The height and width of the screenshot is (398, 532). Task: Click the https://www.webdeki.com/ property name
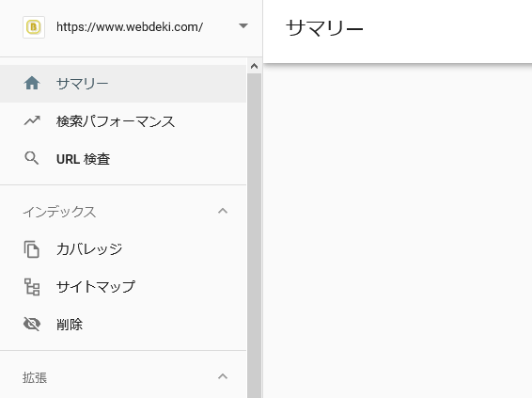(130, 27)
